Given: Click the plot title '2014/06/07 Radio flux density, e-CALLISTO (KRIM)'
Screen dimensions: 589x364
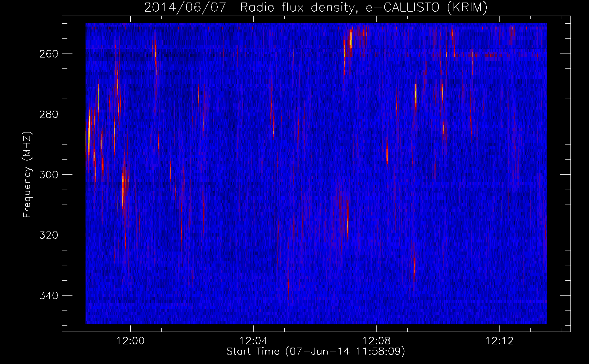Looking at the screenshot, I should 316,7.
